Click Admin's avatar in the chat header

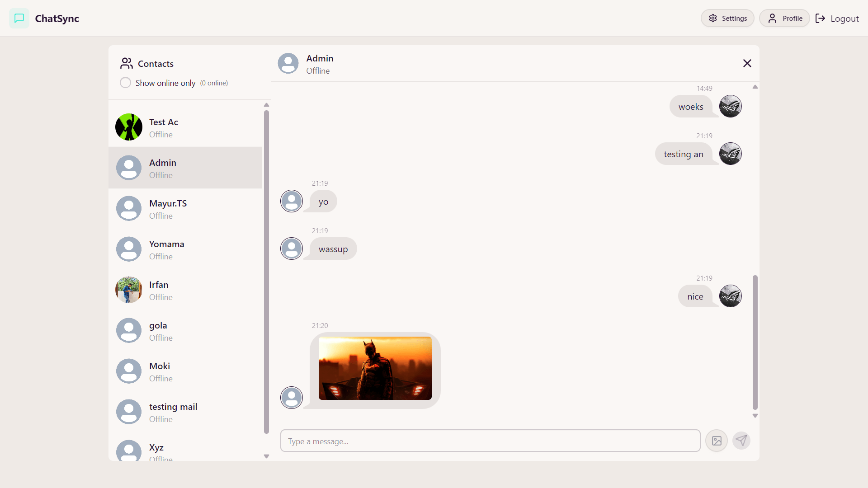pos(288,63)
